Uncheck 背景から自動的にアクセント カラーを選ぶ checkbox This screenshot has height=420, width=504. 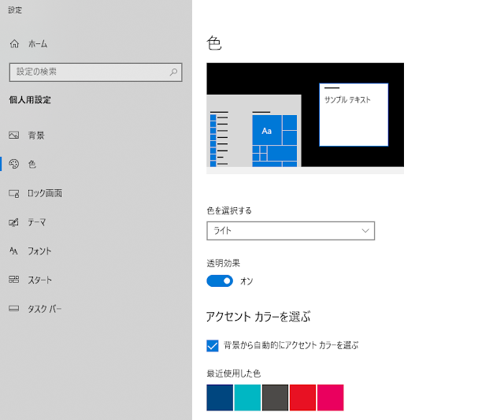[213, 346]
